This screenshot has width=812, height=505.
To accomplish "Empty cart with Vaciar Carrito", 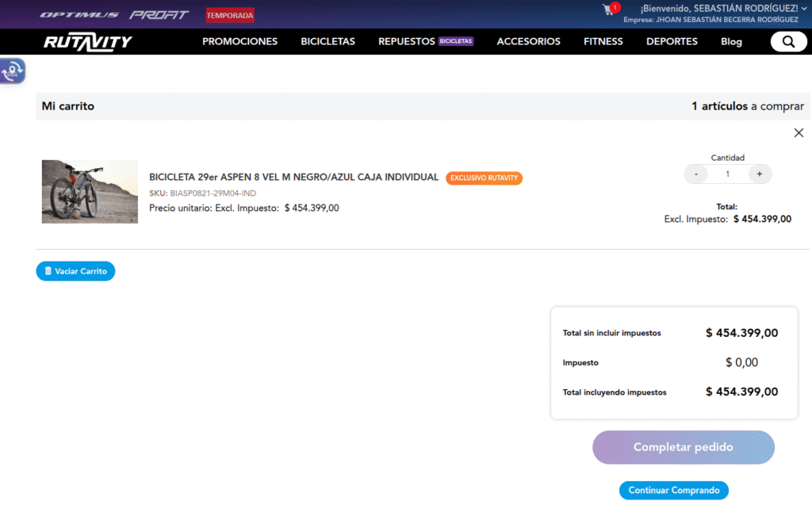I will point(75,271).
